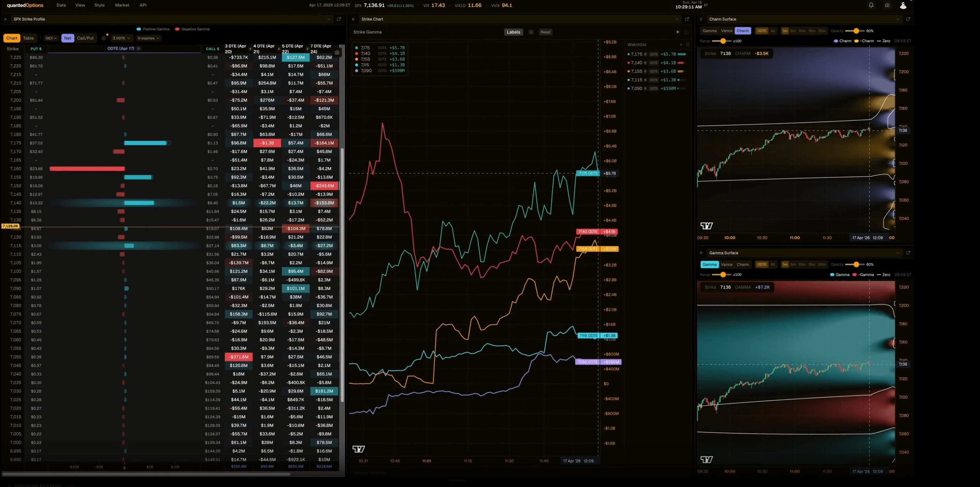Click the Strike Profile vertical scrollbar
The image size is (980, 487).
[342, 275]
